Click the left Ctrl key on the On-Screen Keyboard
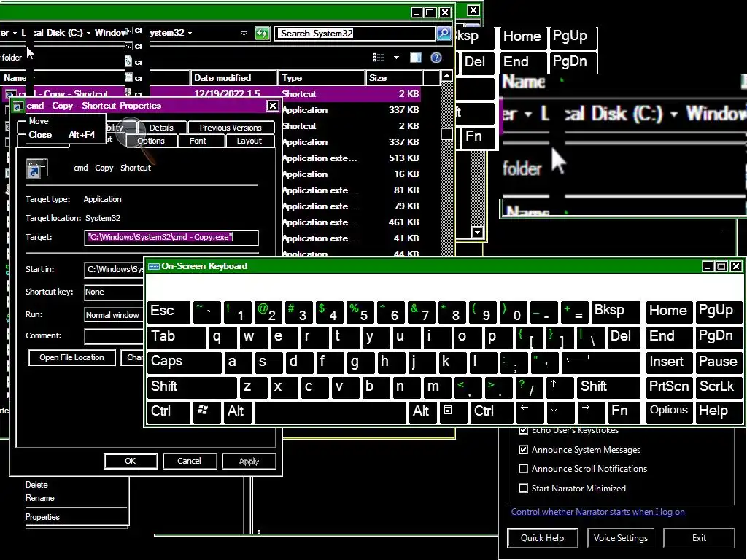Image resolution: width=747 pixels, height=560 pixels. [x=169, y=411]
